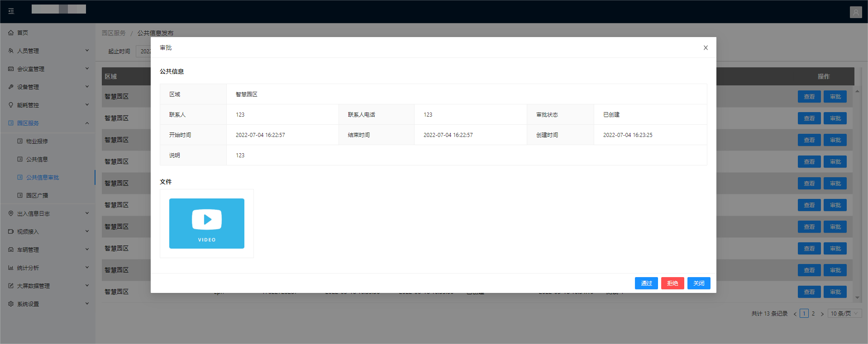
Task: Click the 共计 13 条记录 text
Action: (x=769, y=313)
